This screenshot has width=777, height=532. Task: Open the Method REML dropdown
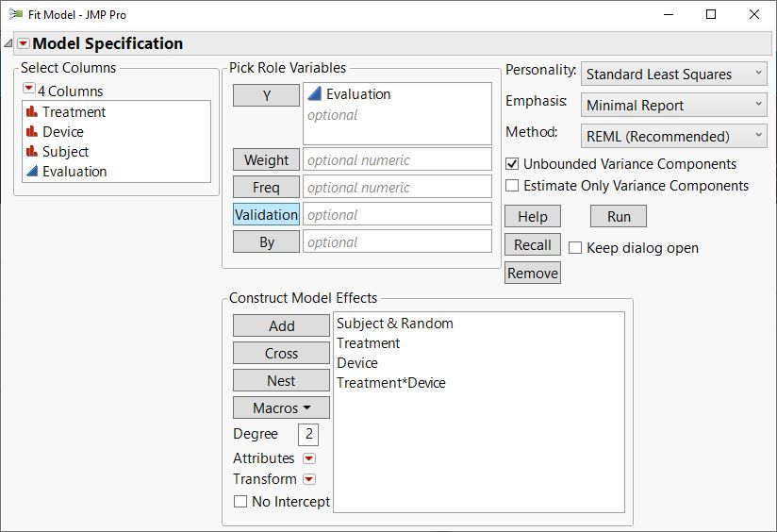674,136
